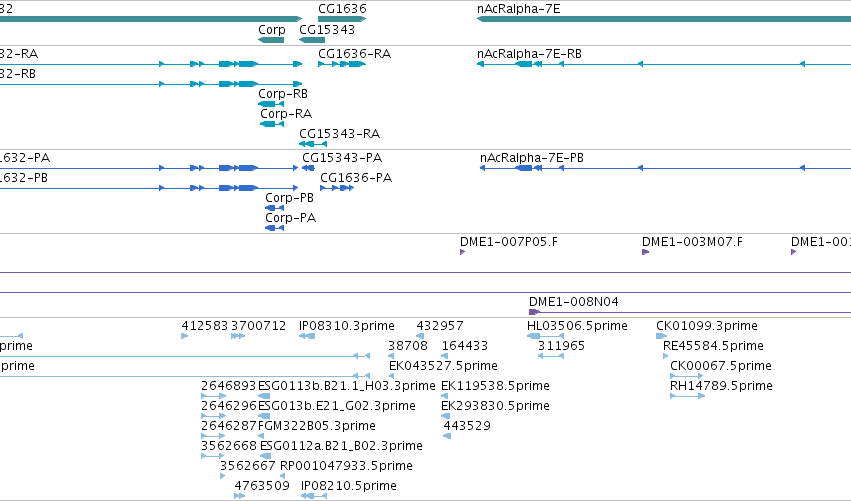Click the EK043527.5prime EST arrow
This screenshot has height=501, width=851.
pos(391,376)
